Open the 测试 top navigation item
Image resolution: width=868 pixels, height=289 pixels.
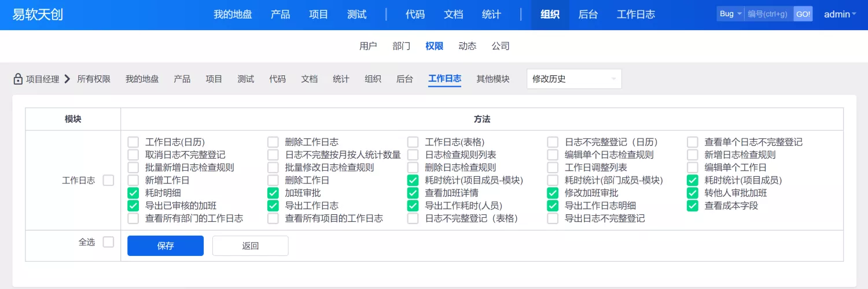click(x=357, y=14)
